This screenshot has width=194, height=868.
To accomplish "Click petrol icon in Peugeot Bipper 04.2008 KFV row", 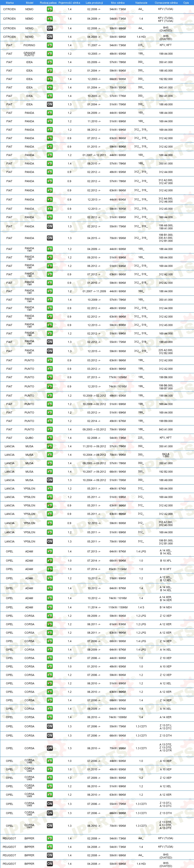I will [x=50, y=847].
